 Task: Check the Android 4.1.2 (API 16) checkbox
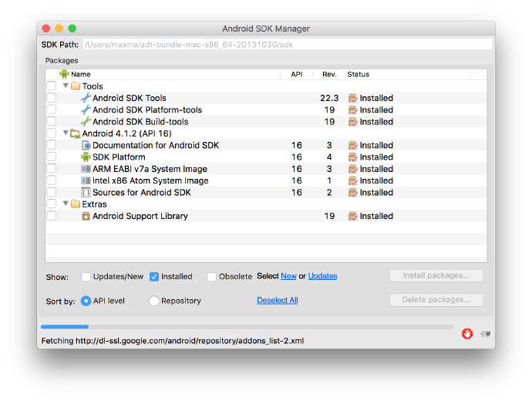click(51, 133)
